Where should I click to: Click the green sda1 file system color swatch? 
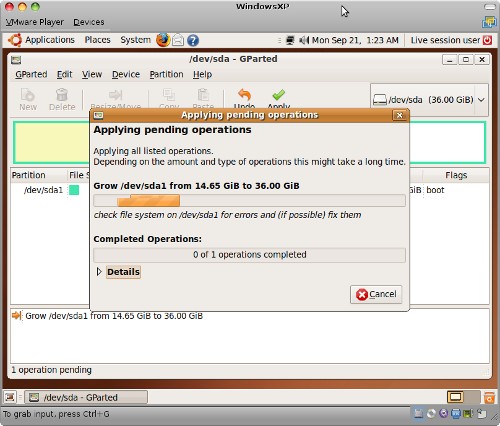[74, 190]
